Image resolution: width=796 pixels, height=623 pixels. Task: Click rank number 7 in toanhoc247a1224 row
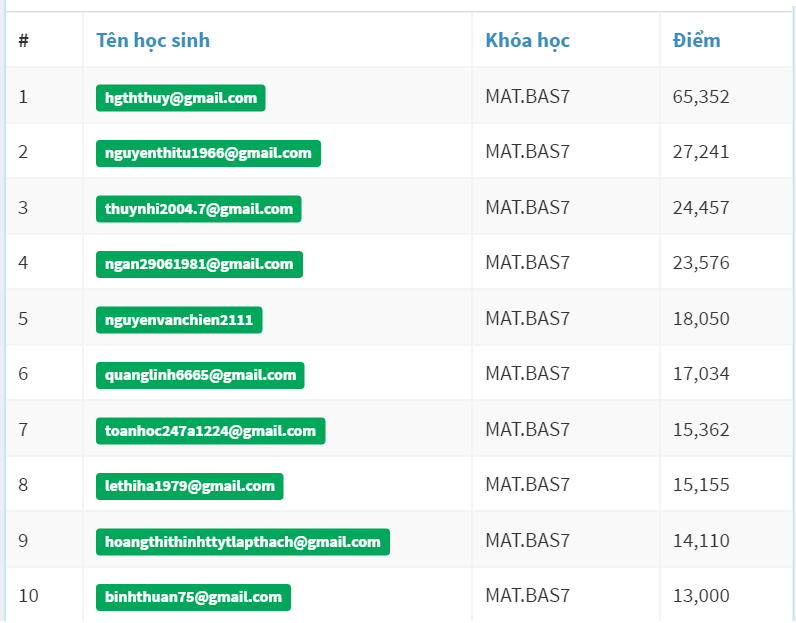pos(23,430)
